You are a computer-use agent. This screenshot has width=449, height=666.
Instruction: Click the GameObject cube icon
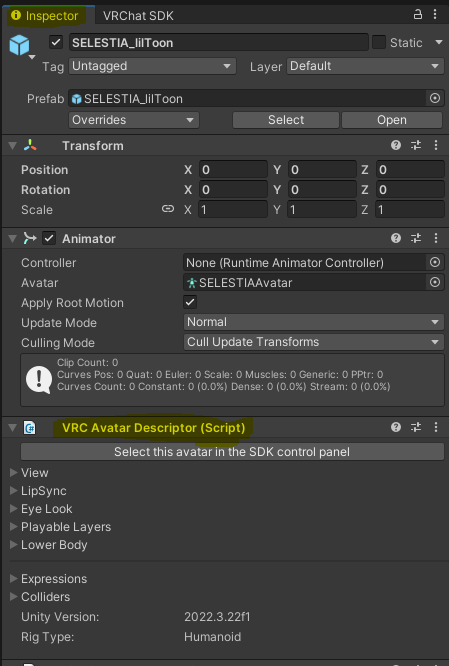click(x=20, y=45)
